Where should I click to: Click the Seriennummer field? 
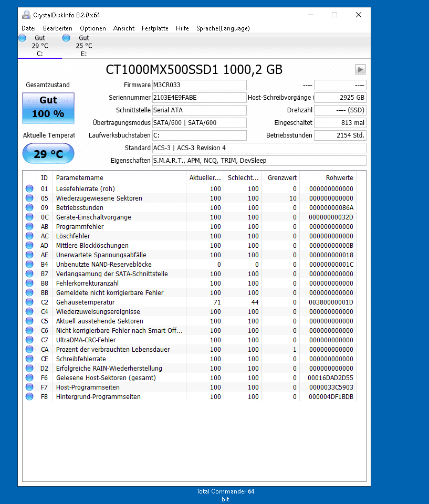click(x=200, y=98)
